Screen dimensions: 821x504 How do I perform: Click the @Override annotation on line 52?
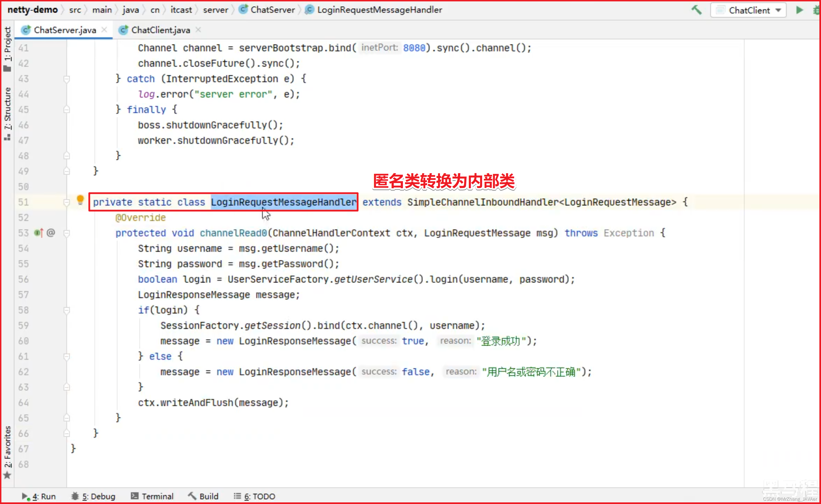140,218
